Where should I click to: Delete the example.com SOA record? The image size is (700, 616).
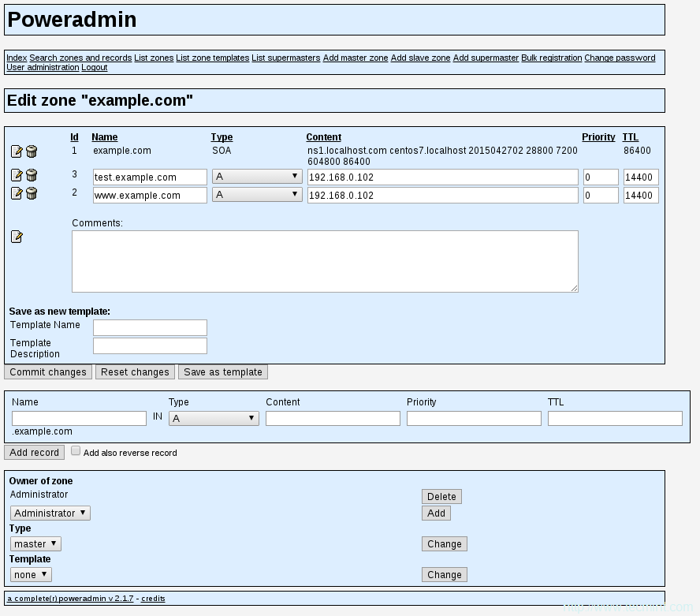coord(31,151)
